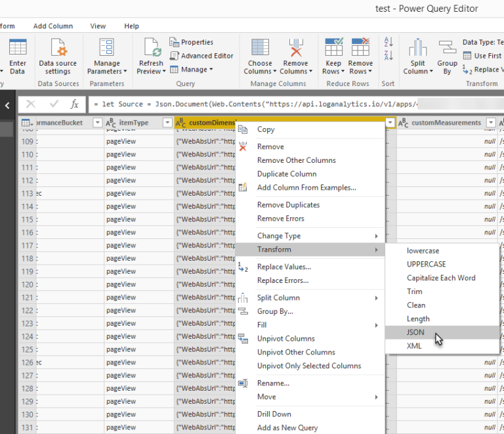Viewport: 504px width, 434px height.
Task: Expand the Remove Rows dropdown arrow
Action: tap(370, 71)
